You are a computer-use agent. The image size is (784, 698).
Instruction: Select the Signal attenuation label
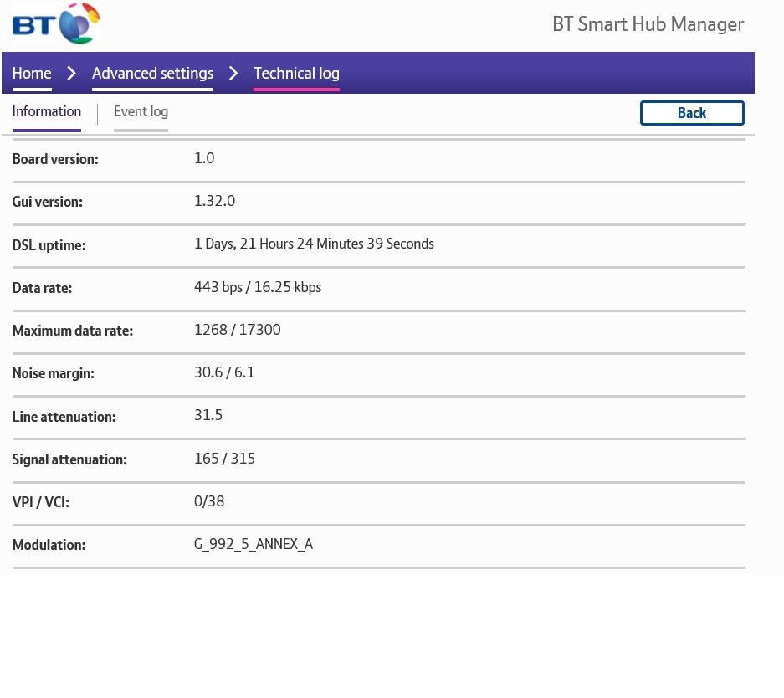pos(69,459)
